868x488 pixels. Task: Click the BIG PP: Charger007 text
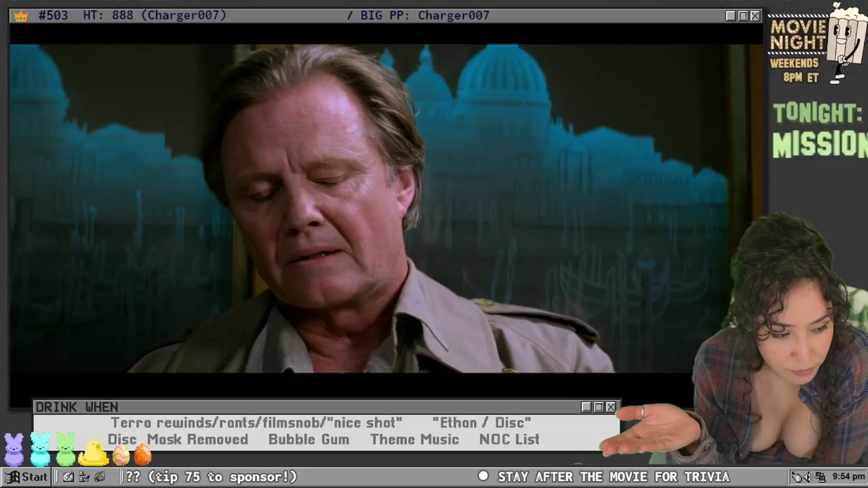tap(425, 15)
